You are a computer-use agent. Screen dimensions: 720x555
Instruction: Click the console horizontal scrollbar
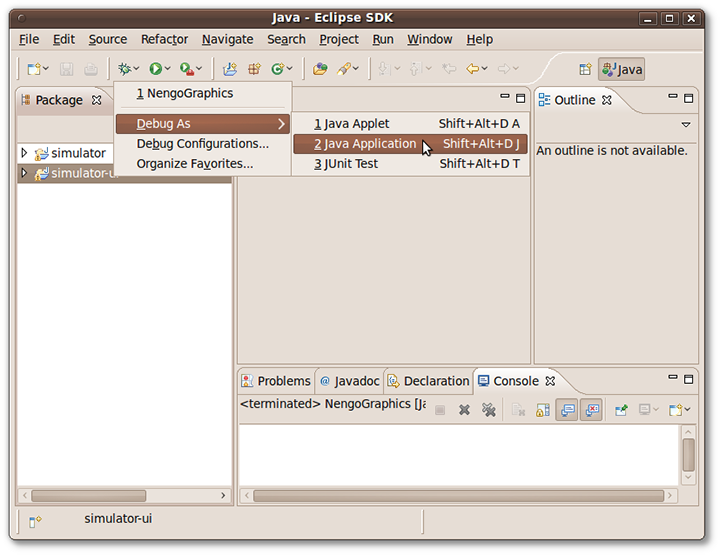click(x=458, y=496)
